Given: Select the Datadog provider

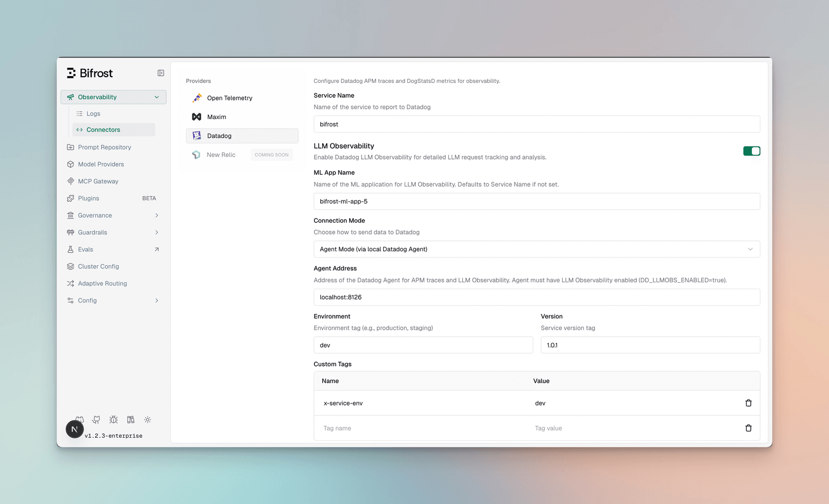Looking at the screenshot, I should [242, 136].
